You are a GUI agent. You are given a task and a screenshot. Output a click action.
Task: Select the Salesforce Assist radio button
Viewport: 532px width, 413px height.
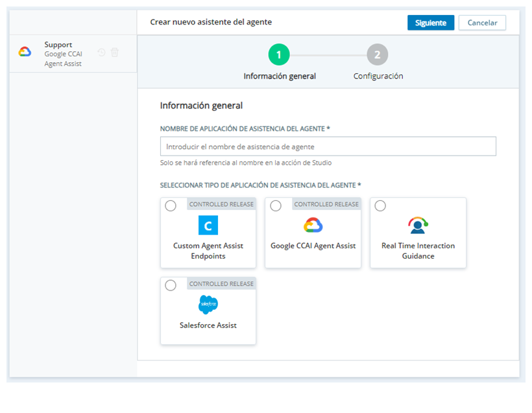171,285
